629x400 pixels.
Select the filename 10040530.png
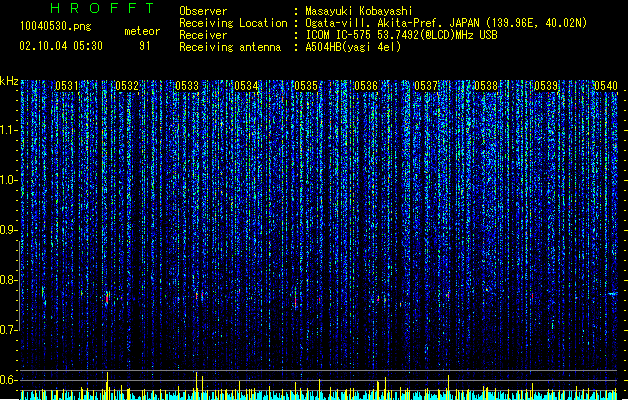click(56, 26)
